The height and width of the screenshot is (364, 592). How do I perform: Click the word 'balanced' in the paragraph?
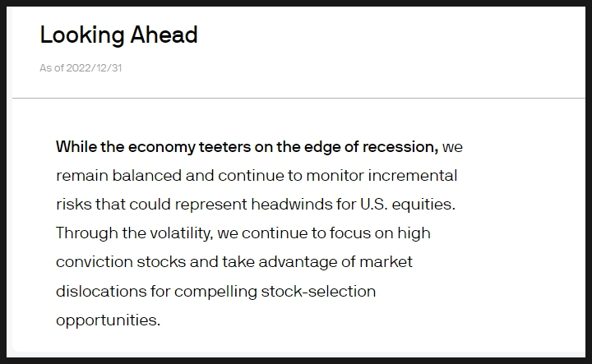[x=147, y=175]
